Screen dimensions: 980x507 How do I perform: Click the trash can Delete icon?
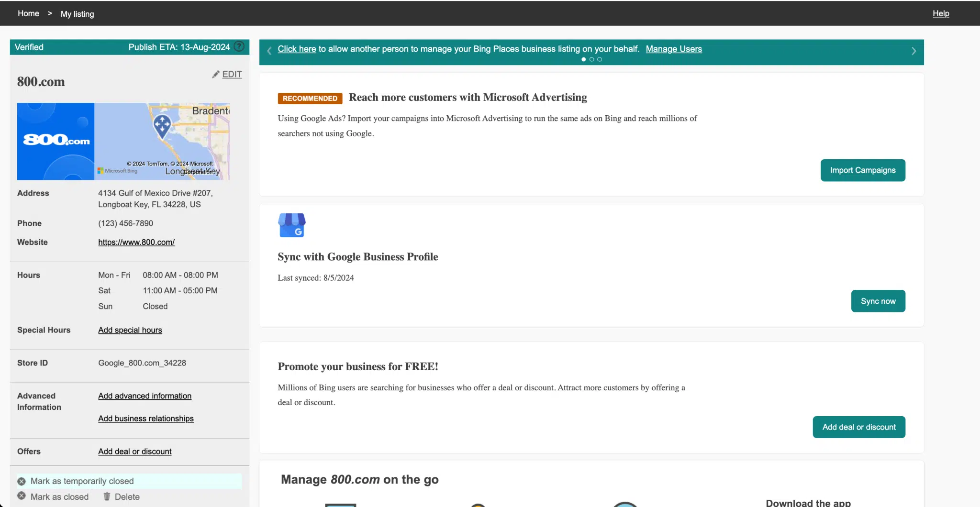tap(107, 496)
